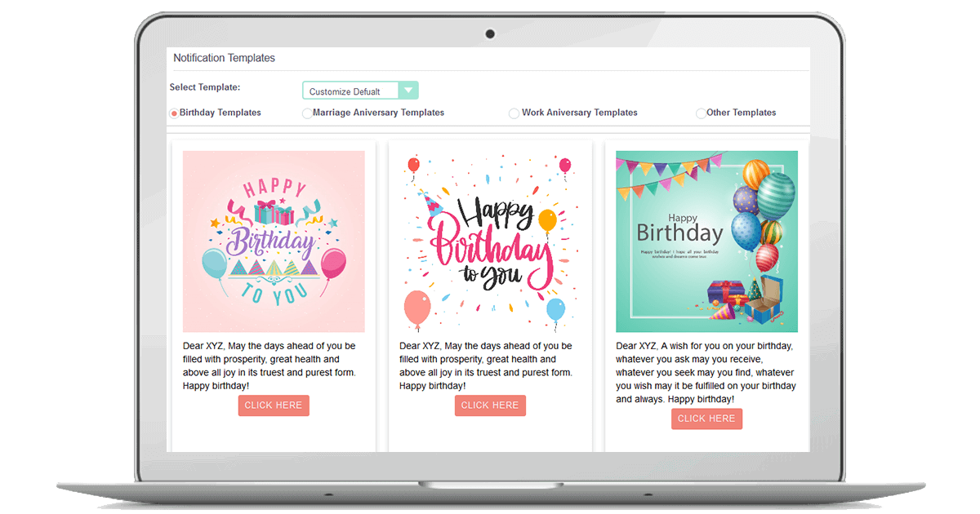Click CLICK HERE under teal balloon card
This screenshot has width=980, height=514.
tap(706, 419)
